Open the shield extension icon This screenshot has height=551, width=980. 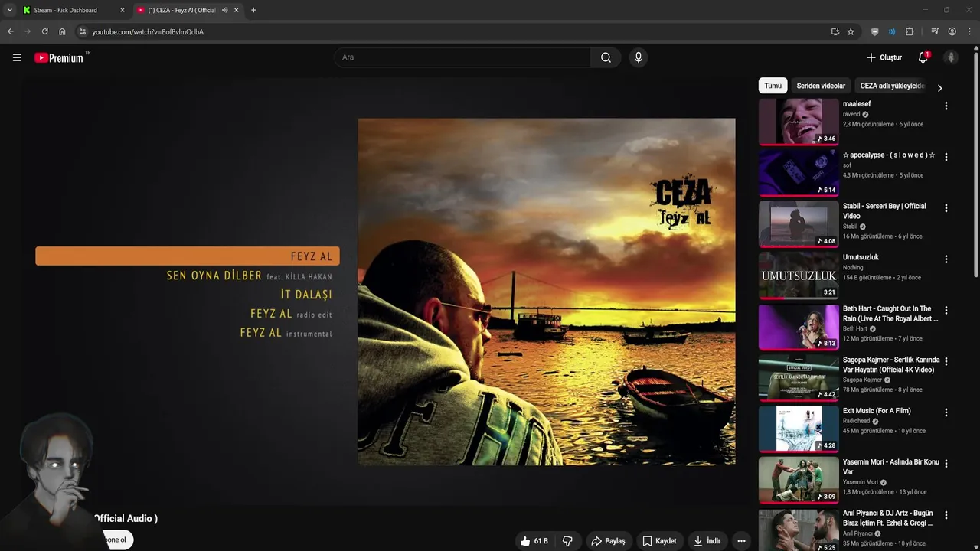coord(875,31)
